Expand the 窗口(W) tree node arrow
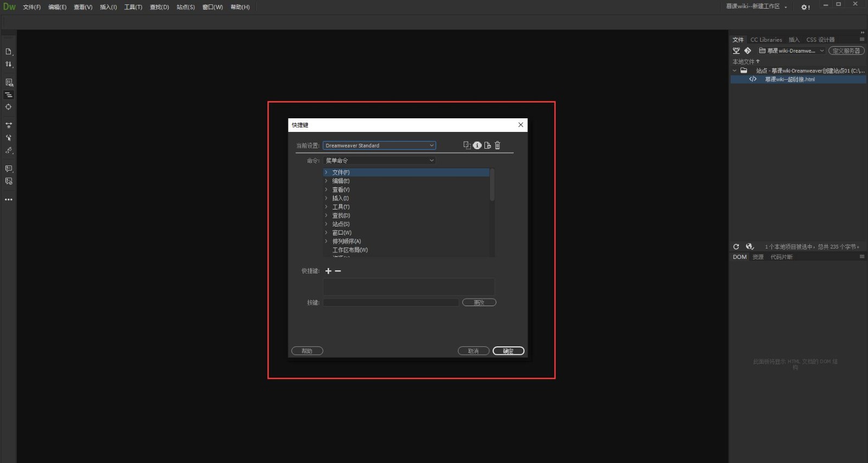Image resolution: width=868 pixels, height=463 pixels. click(x=326, y=233)
